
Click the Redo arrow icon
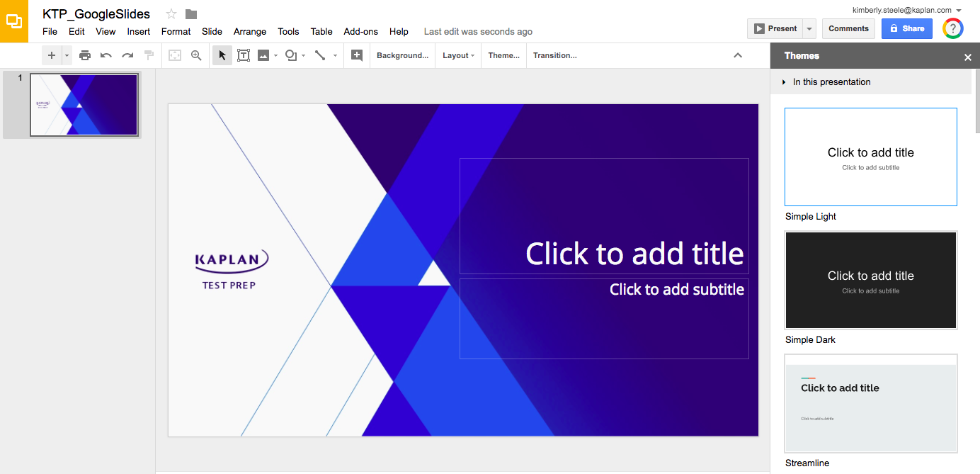[127, 55]
